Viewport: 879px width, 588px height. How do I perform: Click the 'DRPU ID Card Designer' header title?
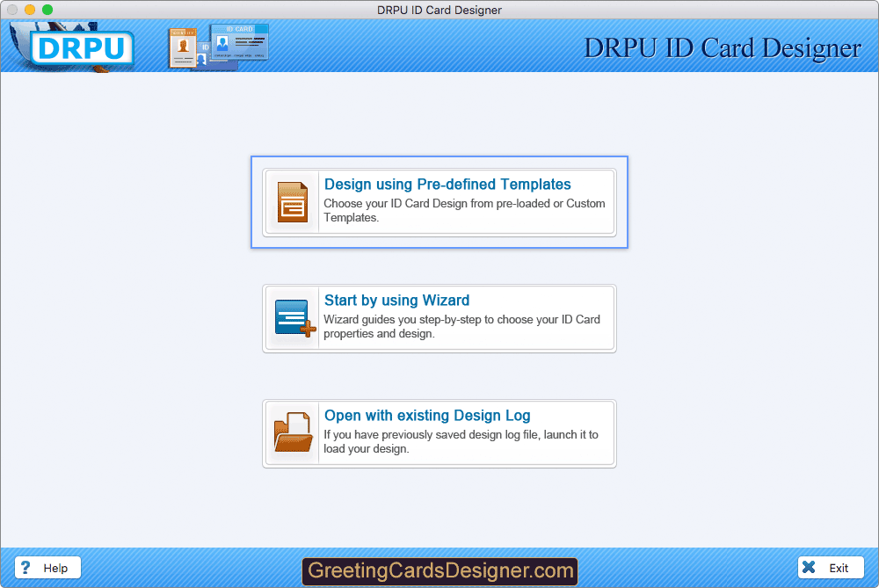tap(723, 48)
